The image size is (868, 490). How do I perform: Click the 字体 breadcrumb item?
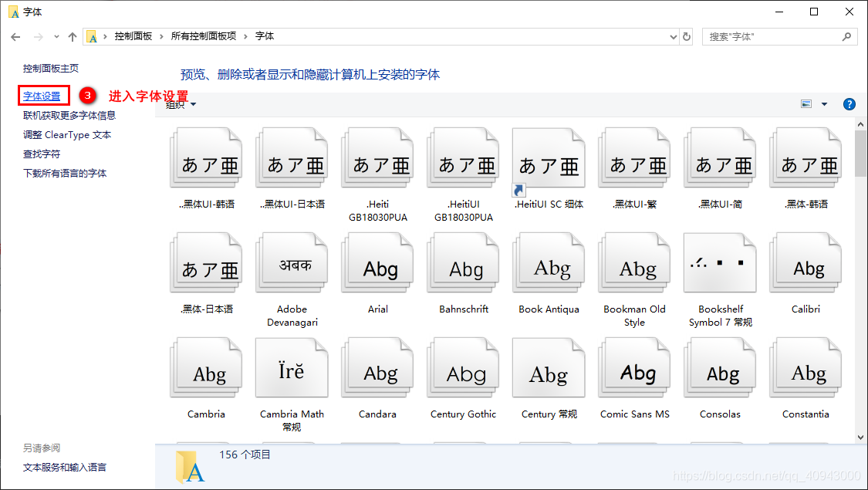[x=265, y=36]
